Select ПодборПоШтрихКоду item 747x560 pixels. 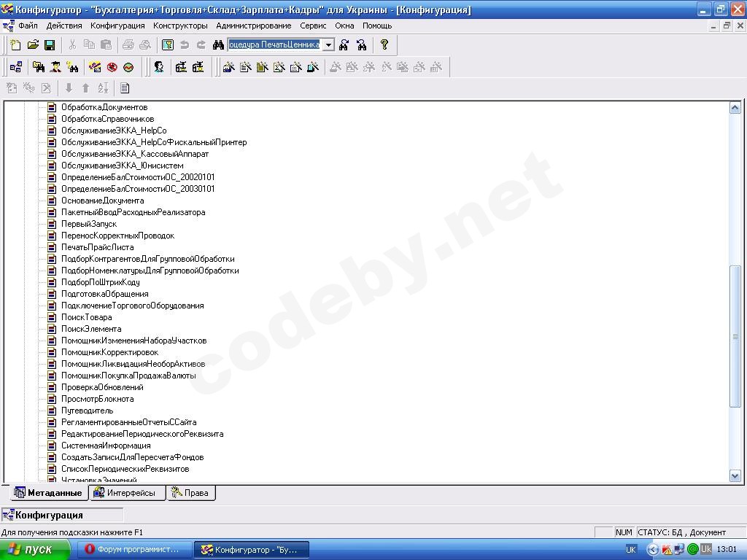pos(101,282)
